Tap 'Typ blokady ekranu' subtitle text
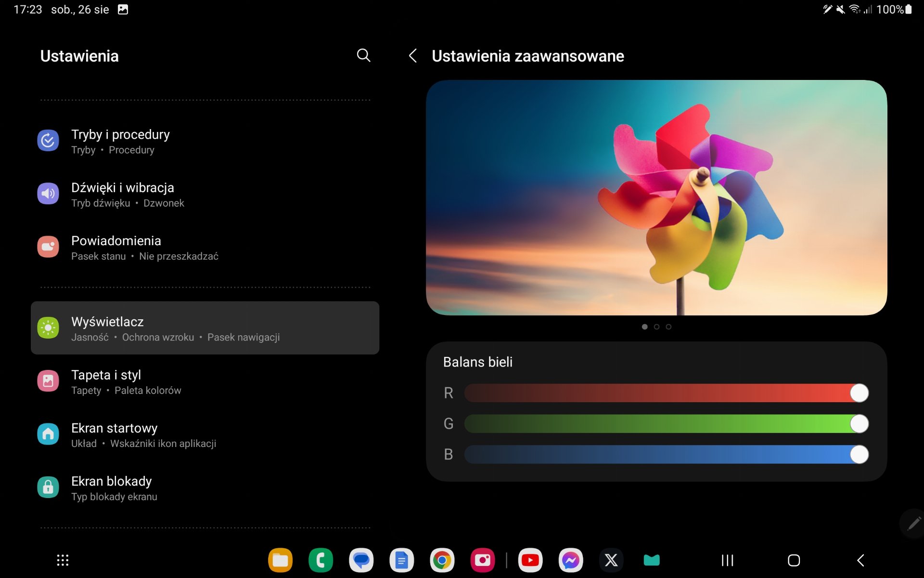 tap(114, 497)
